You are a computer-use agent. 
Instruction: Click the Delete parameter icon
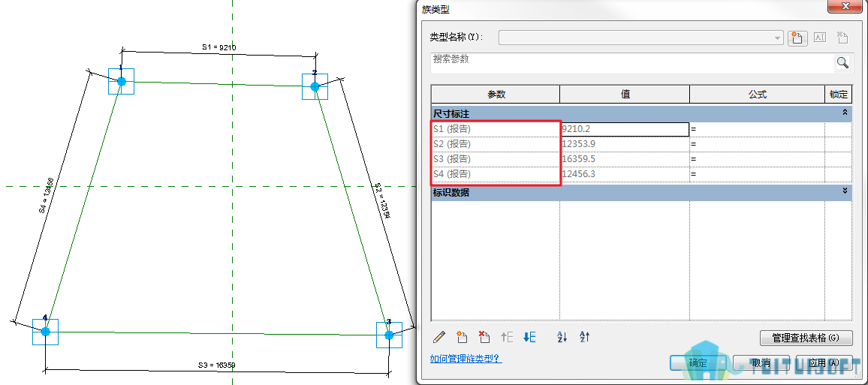pos(484,336)
